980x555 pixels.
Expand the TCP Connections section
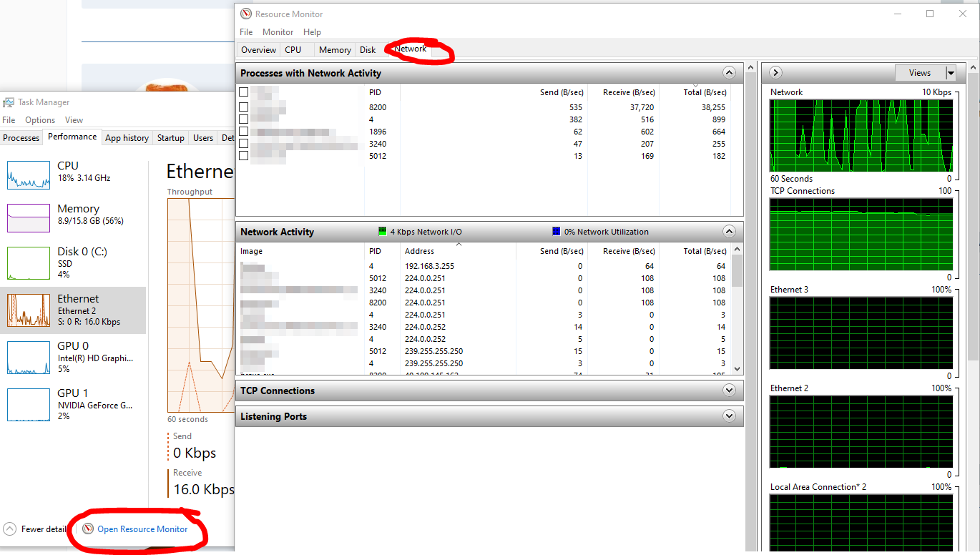pyautogui.click(x=729, y=391)
